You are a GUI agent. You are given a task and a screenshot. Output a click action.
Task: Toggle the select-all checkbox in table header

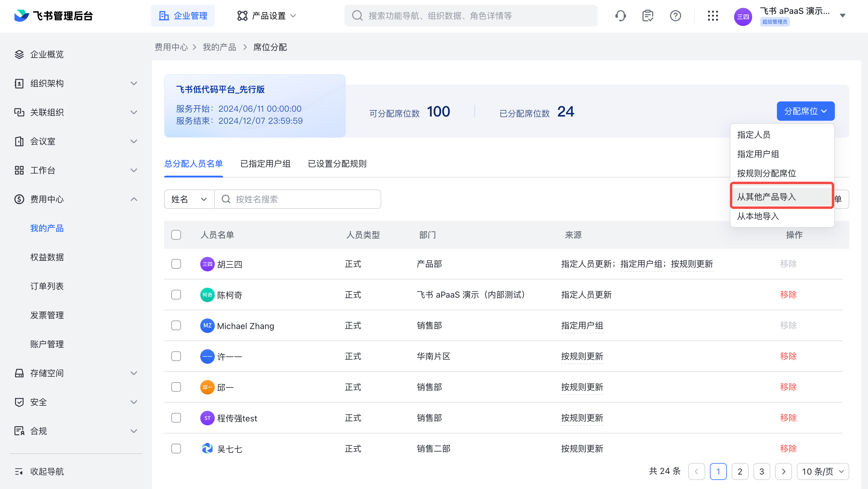[x=176, y=235]
